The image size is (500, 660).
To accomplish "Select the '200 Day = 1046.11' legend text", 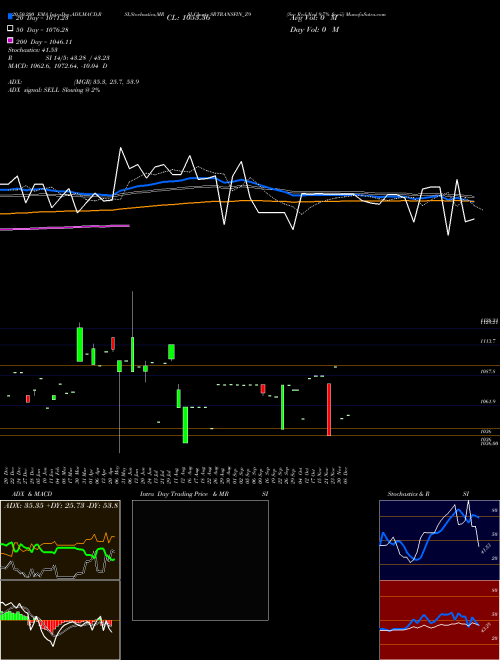I will coord(44,42).
